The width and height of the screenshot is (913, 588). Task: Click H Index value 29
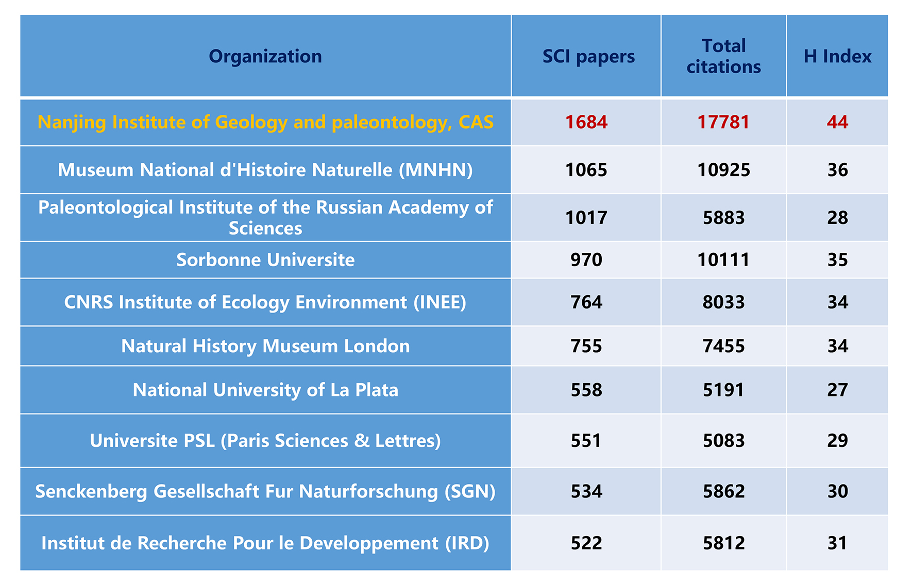coord(837,441)
